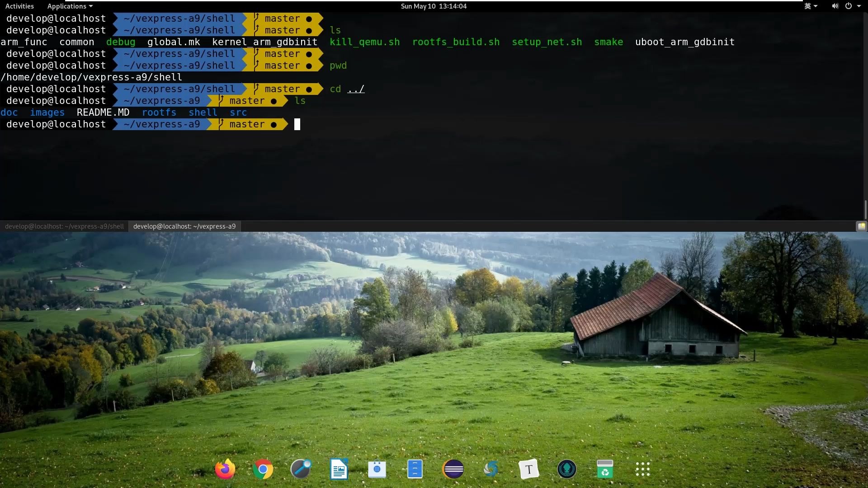868x488 pixels.
Task: Open the 英 input source dropdown
Action: click(810, 6)
